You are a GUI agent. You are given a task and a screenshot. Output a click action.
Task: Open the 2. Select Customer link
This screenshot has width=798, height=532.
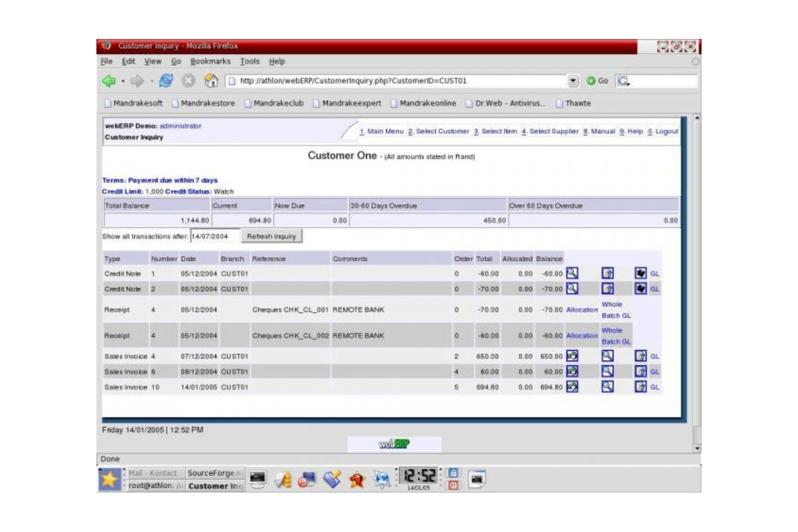point(439,131)
